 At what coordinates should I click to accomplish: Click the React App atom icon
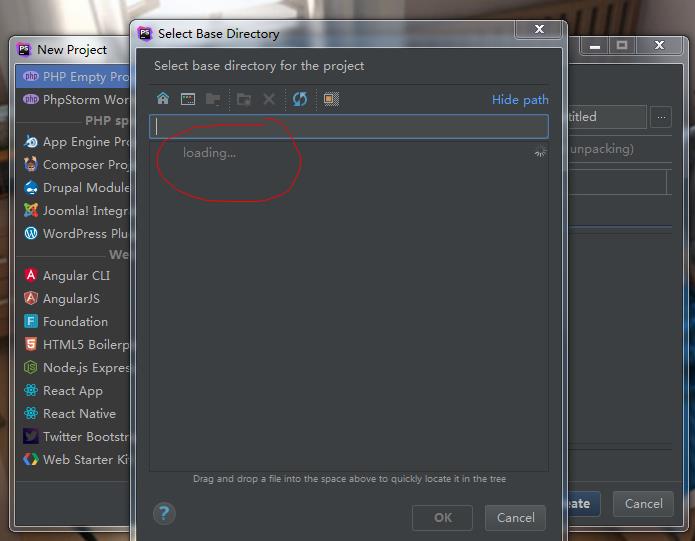(31, 390)
